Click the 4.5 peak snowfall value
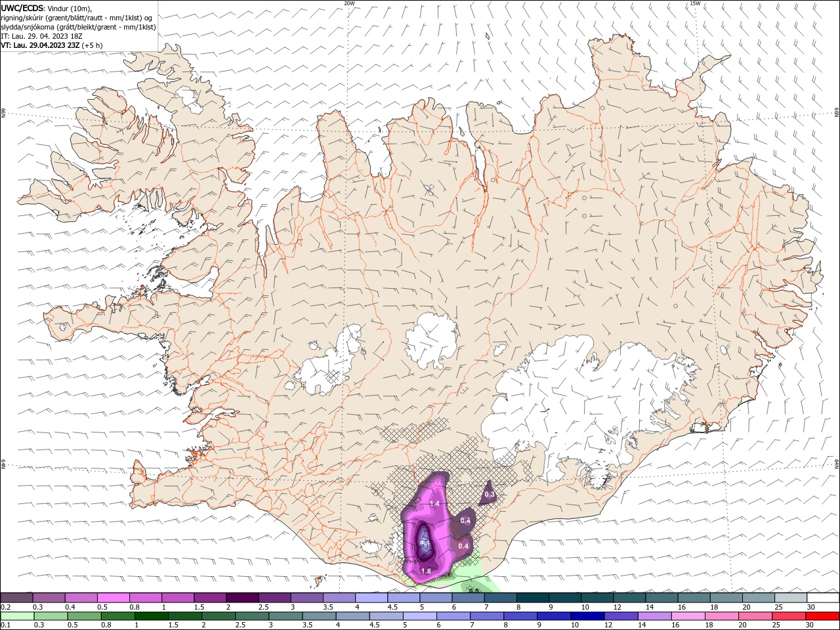 click(424, 544)
